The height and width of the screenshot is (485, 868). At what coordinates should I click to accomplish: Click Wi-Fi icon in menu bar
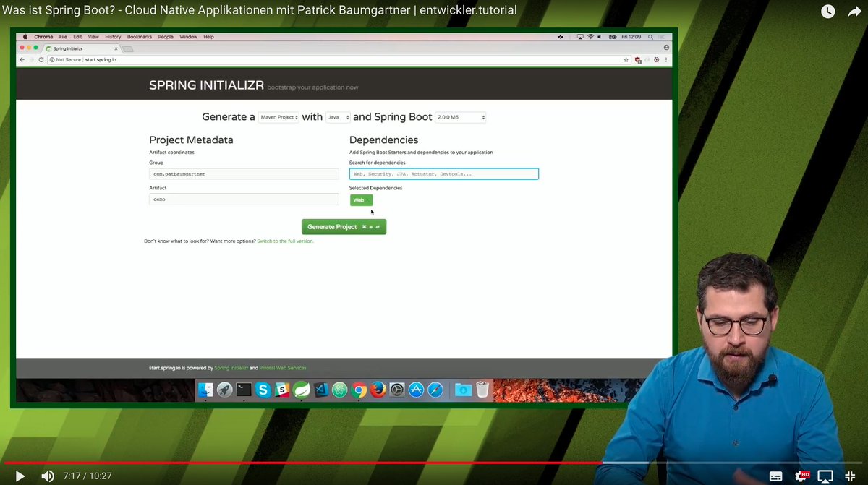click(x=590, y=37)
